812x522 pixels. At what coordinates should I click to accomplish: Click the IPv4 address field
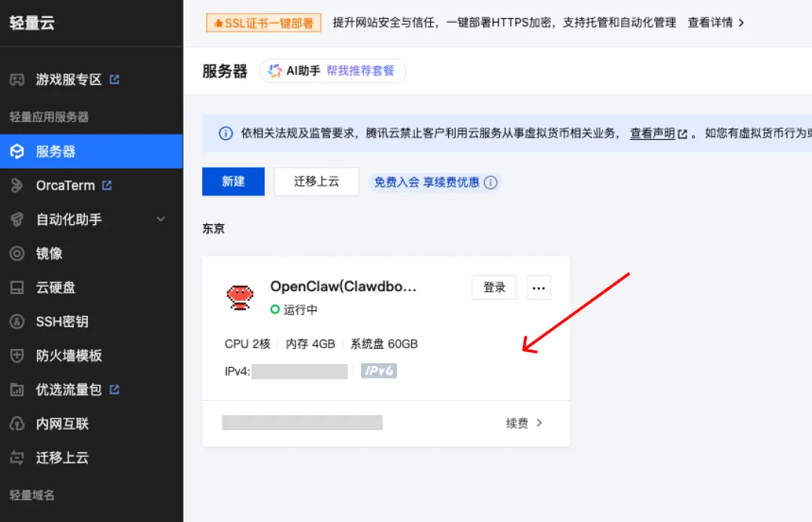pos(299,372)
